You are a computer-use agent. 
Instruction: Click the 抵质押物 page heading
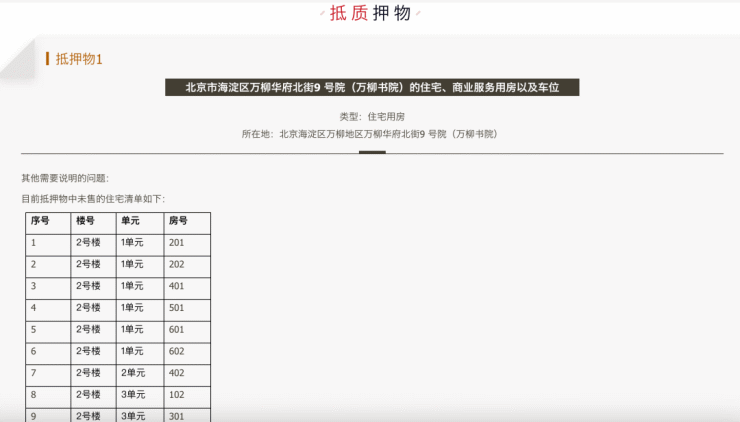click(370, 13)
